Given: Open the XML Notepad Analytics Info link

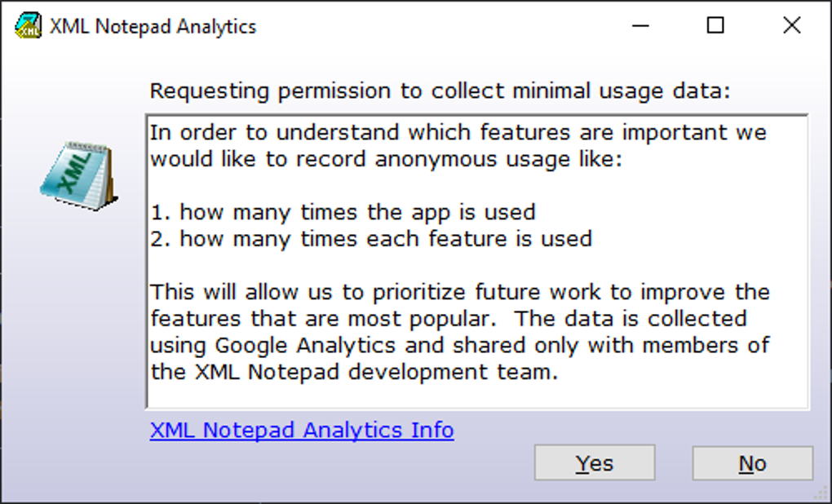Looking at the screenshot, I should (302, 430).
